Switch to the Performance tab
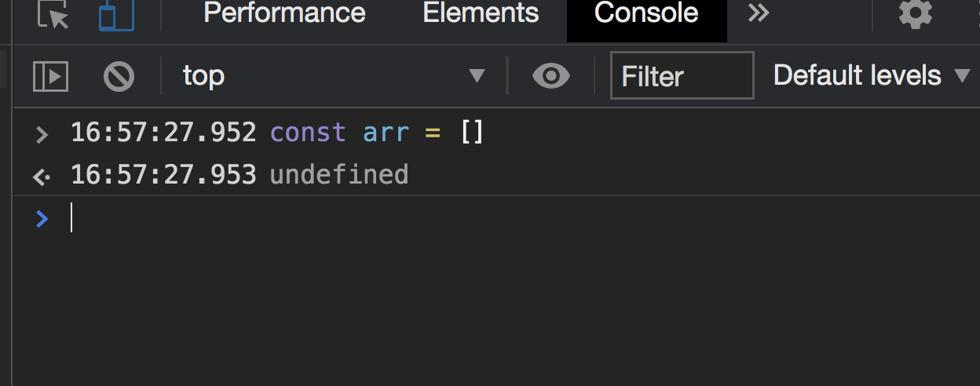 [284, 13]
